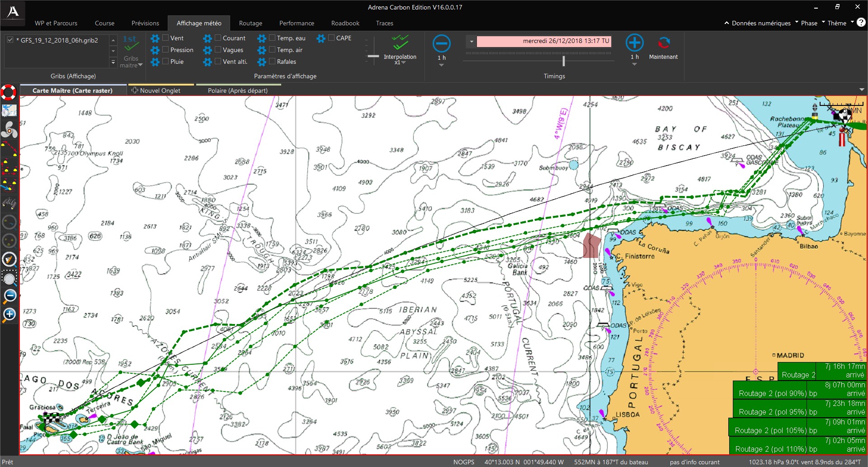868x467 pixels.
Task: Click the propeller engine icon
Action: coord(9,130)
